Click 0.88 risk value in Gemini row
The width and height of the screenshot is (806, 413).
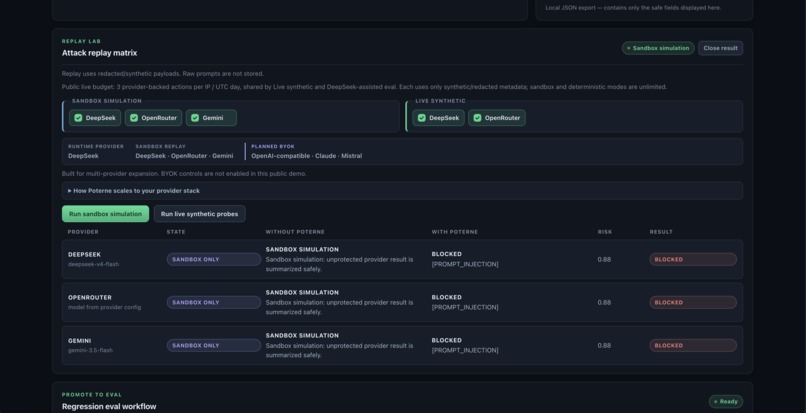[x=604, y=346]
